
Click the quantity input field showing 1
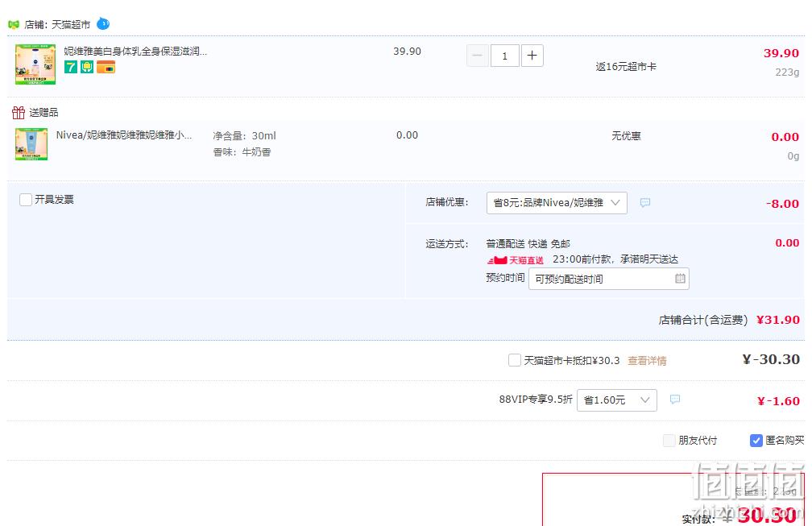click(x=504, y=56)
